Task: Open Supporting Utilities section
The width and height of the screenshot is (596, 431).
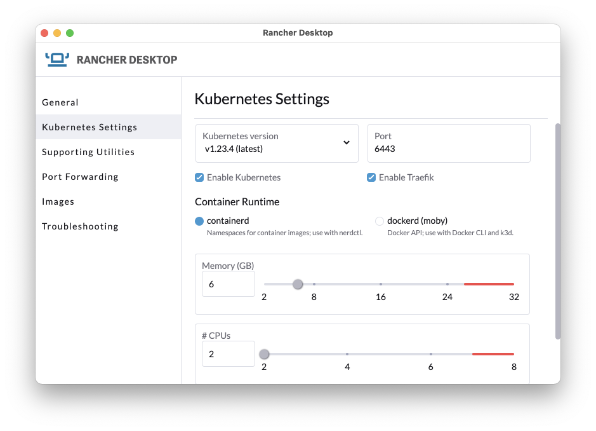Action: pyautogui.click(x=108, y=152)
